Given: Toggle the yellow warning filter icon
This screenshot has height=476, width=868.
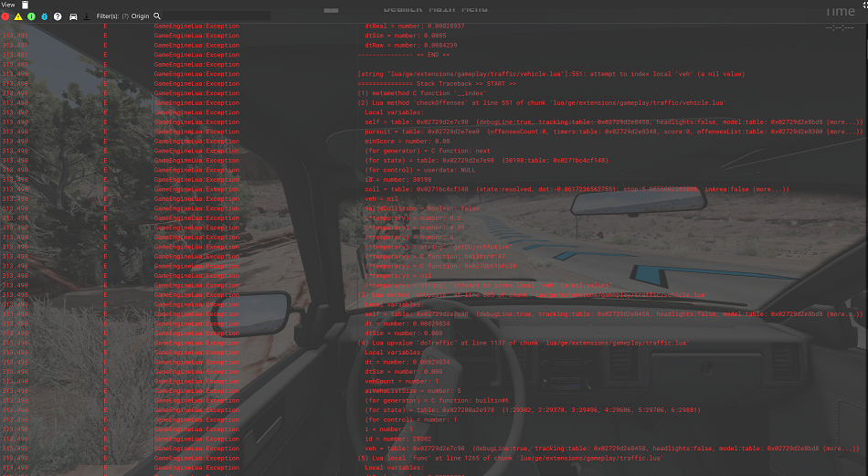Looking at the screenshot, I should click(18, 16).
